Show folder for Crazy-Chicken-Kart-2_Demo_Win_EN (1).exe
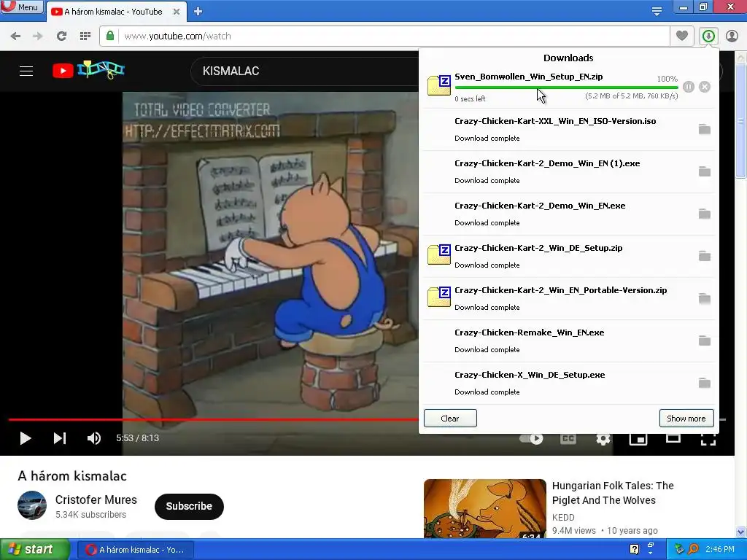747x560 pixels. pyautogui.click(x=705, y=171)
